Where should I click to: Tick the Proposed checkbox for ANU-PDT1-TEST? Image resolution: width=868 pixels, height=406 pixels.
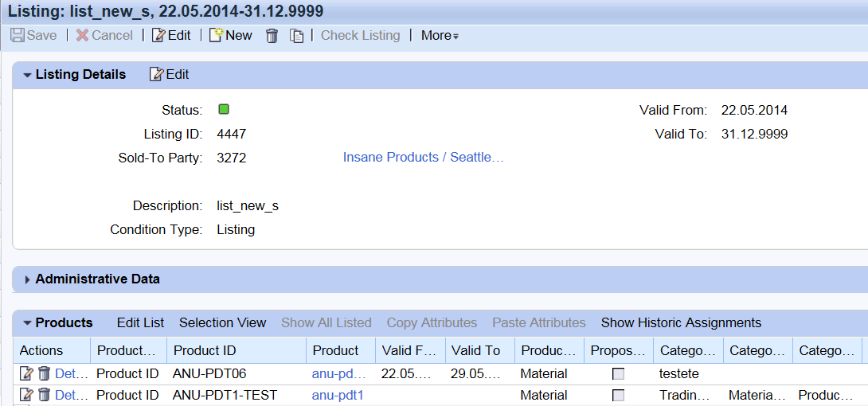click(618, 396)
